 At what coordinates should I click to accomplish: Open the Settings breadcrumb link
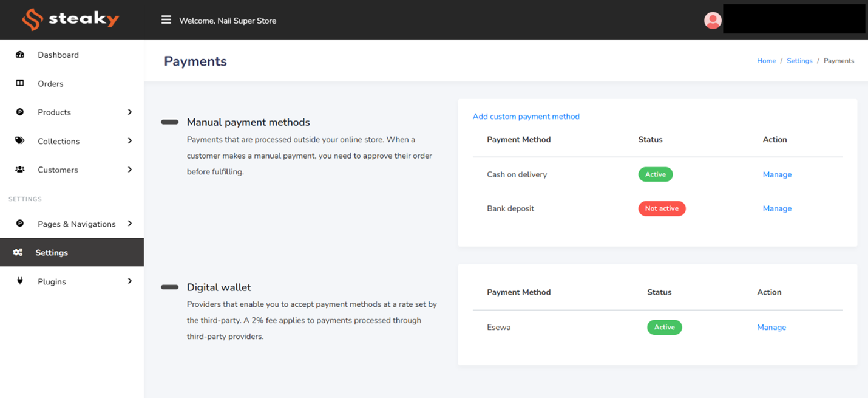799,61
